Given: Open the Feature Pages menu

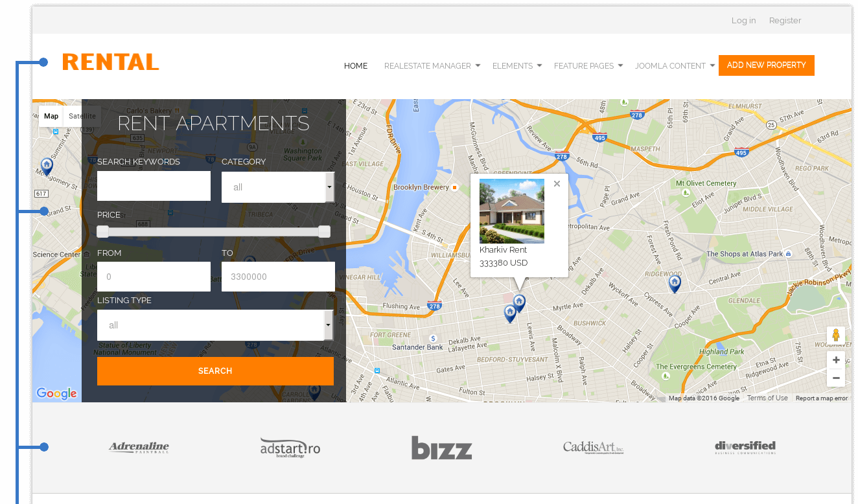Looking at the screenshot, I should click(588, 65).
